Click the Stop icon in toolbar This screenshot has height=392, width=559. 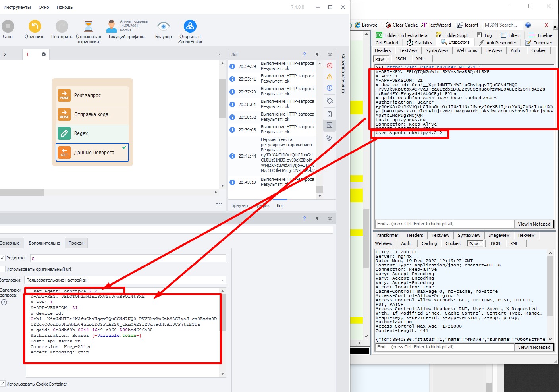(8, 27)
